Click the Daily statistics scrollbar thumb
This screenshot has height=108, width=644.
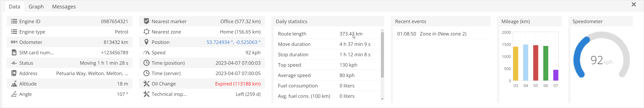pyautogui.click(x=382, y=55)
